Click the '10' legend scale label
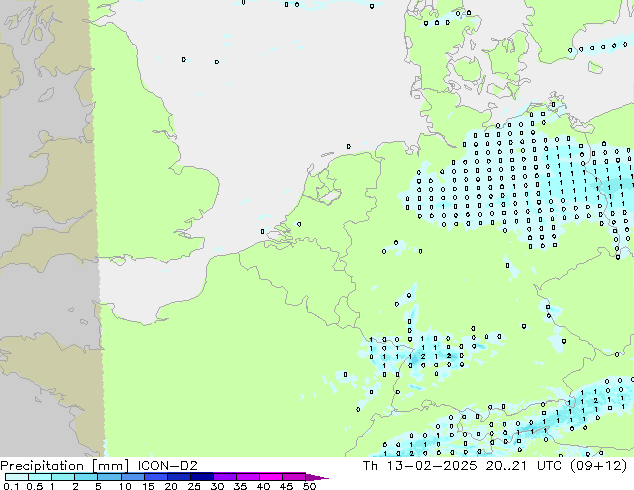 tap(125, 486)
